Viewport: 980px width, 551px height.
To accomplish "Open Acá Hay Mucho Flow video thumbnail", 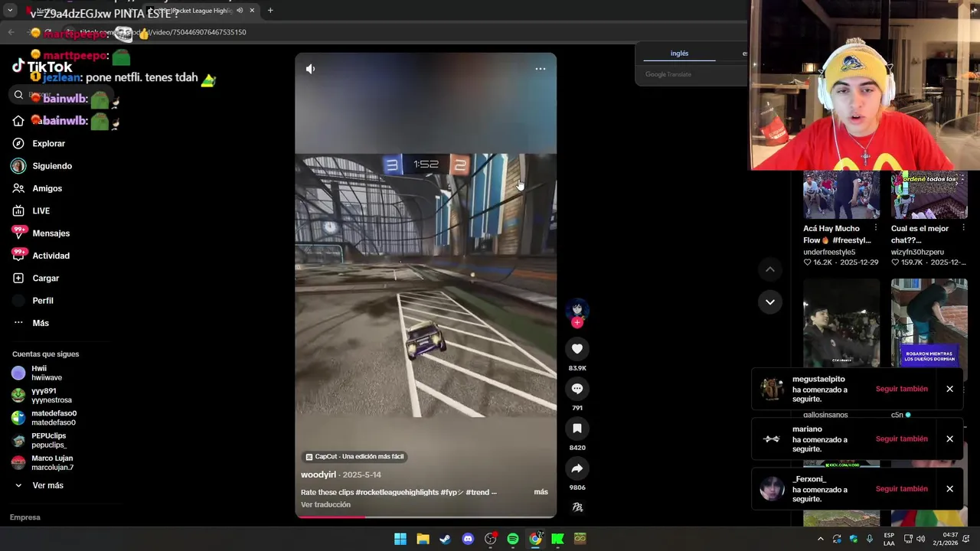I will point(841,195).
